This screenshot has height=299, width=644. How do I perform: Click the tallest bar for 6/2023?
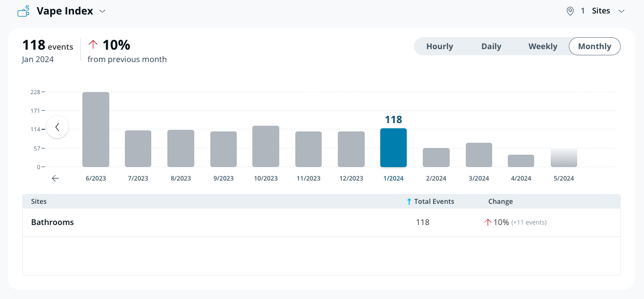pyautogui.click(x=96, y=129)
